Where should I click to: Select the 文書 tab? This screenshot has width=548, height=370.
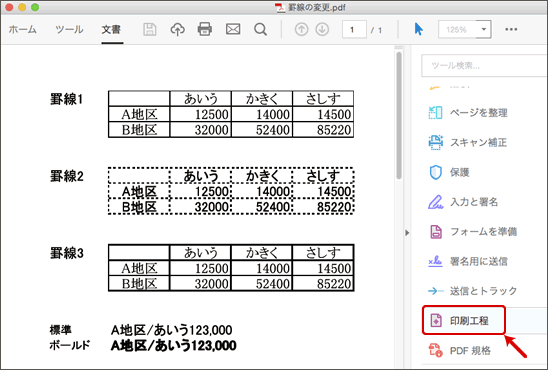pos(111,29)
